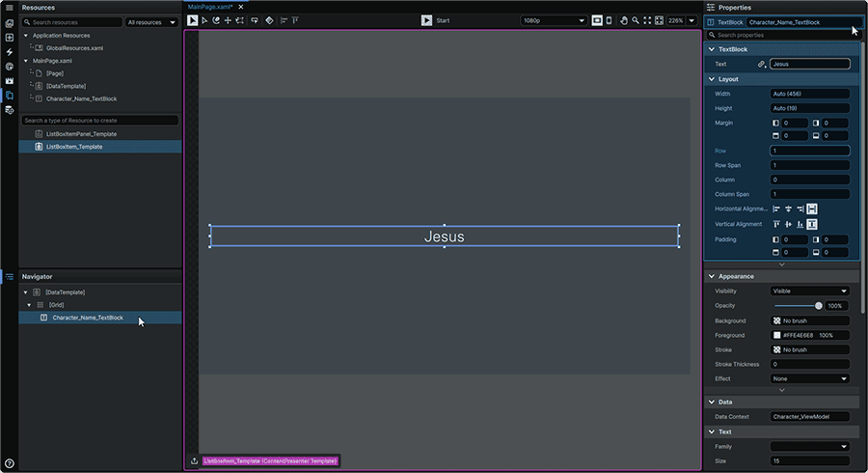Viewport: 868px width, 473px height.
Task: Open the hamburger menu at top-left
Action: 10,8
